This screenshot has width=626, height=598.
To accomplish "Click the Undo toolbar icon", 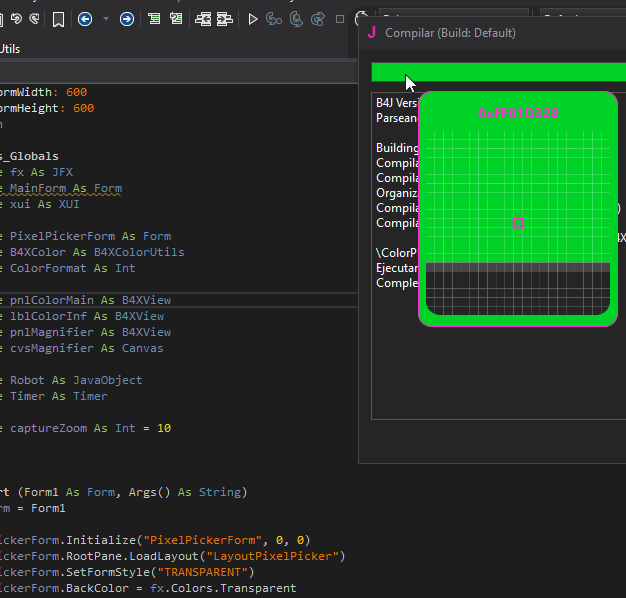I will (17, 19).
